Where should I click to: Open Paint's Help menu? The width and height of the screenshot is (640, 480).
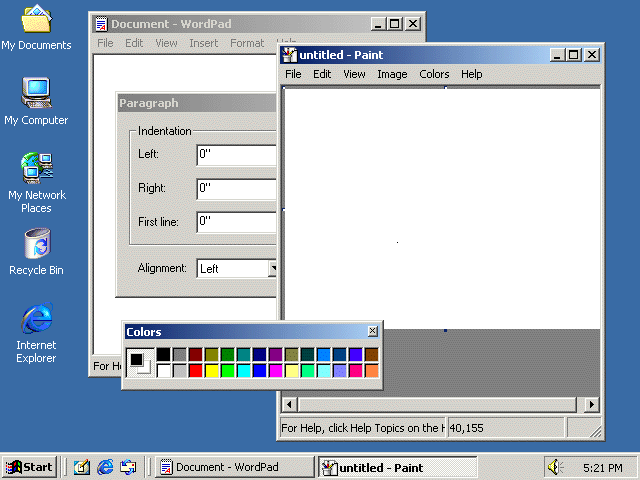[472, 74]
